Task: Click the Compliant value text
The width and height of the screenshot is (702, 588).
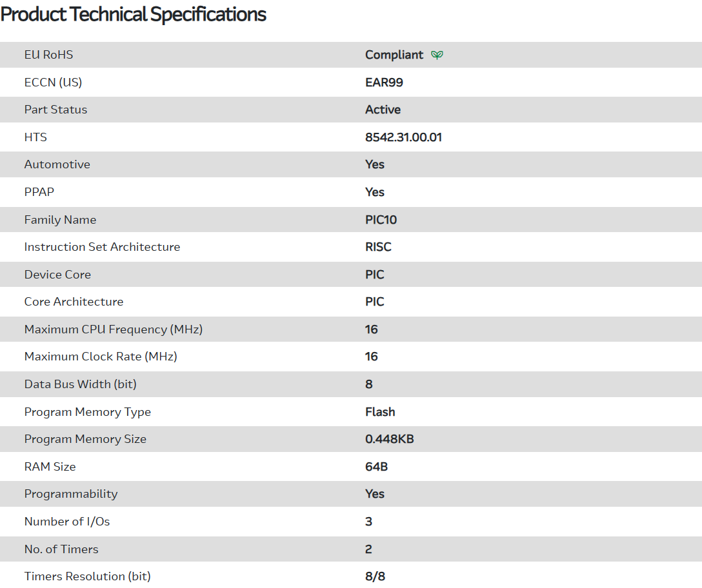Action: pos(394,55)
